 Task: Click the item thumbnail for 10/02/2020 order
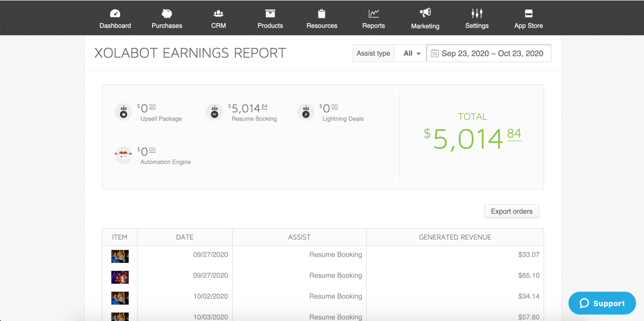pyautogui.click(x=120, y=298)
